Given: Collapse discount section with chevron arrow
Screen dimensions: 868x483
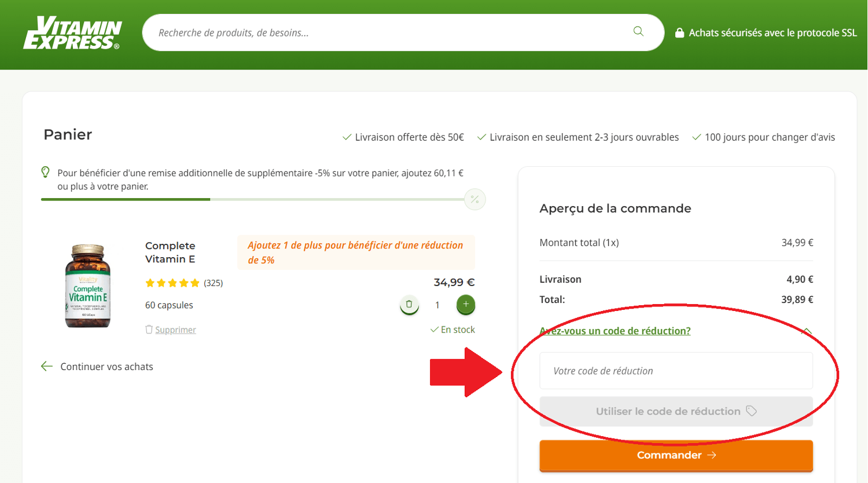Looking at the screenshot, I should click(x=807, y=331).
